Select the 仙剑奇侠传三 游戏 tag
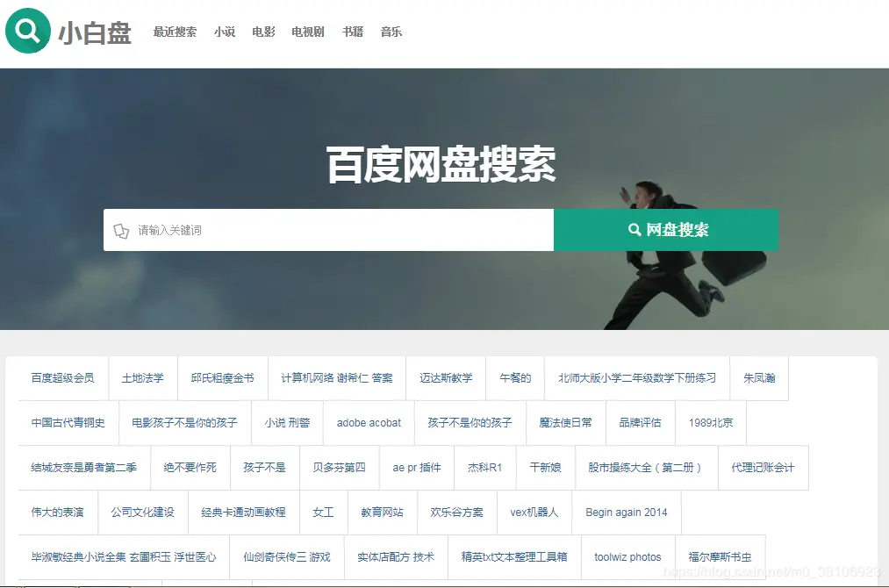The height and width of the screenshot is (588, 889). 287,557
